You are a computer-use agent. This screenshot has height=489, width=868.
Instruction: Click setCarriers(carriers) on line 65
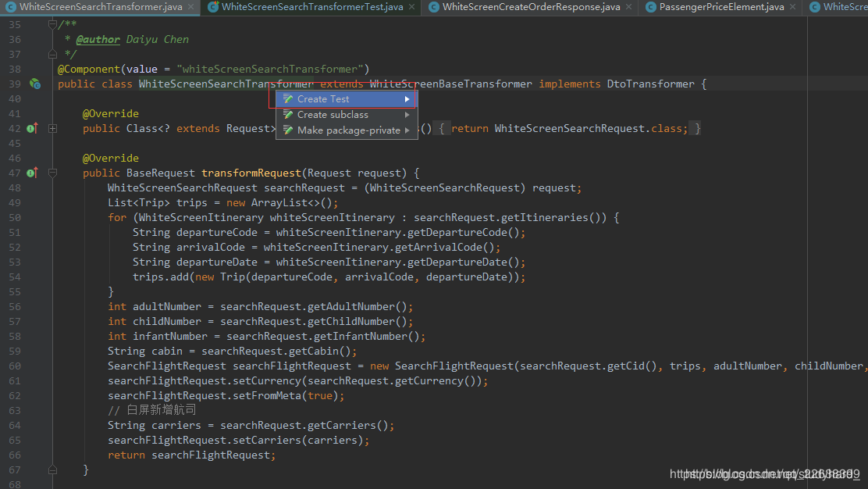[x=297, y=441]
